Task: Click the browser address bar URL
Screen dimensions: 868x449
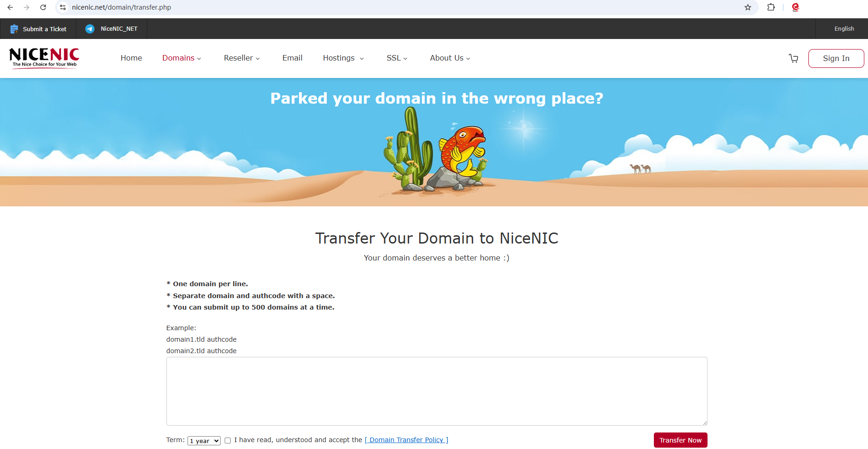Action: tap(122, 7)
